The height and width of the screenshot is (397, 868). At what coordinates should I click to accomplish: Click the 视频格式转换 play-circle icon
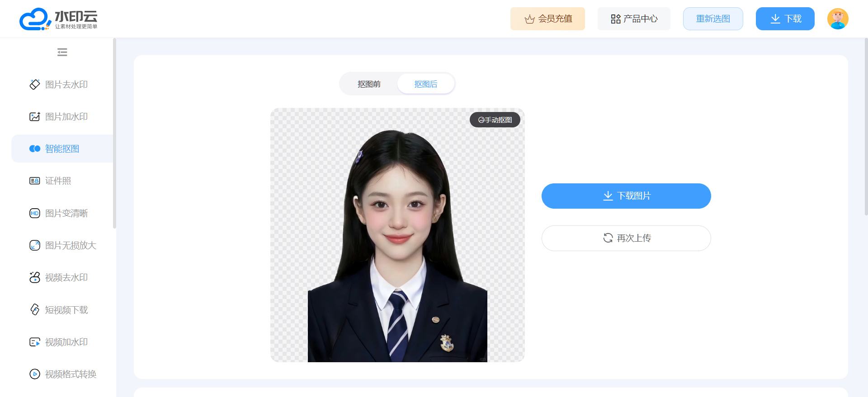tap(35, 374)
